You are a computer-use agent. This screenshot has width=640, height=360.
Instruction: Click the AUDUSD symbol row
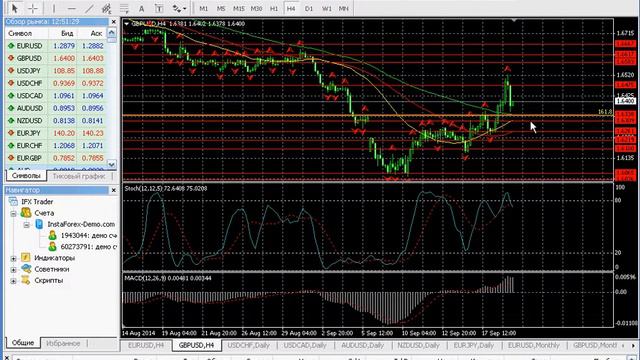56,108
